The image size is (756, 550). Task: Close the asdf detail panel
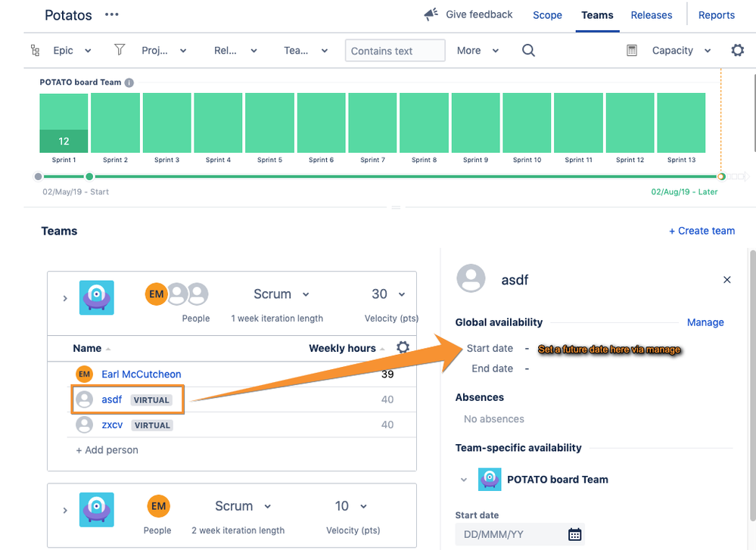click(727, 280)
